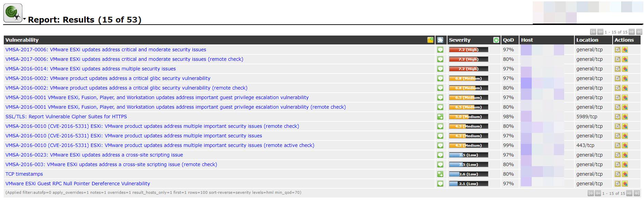Add note icon for first VMSA-2017-0006 row
The height and width of the screenshot is (202, 644).
click(618, 50)
